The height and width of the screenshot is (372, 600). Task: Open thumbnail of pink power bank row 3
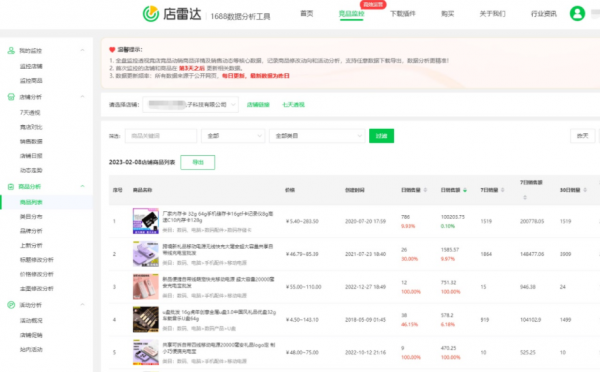145,287
